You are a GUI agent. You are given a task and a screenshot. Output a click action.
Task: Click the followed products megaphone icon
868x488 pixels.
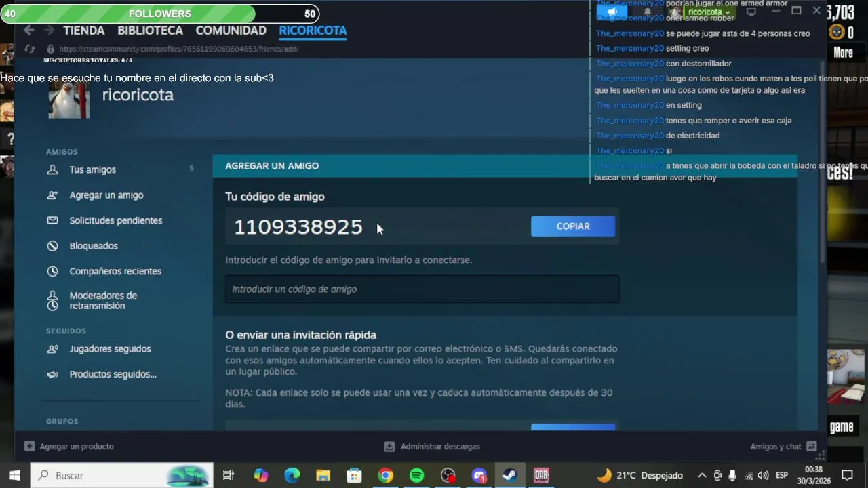52,374
